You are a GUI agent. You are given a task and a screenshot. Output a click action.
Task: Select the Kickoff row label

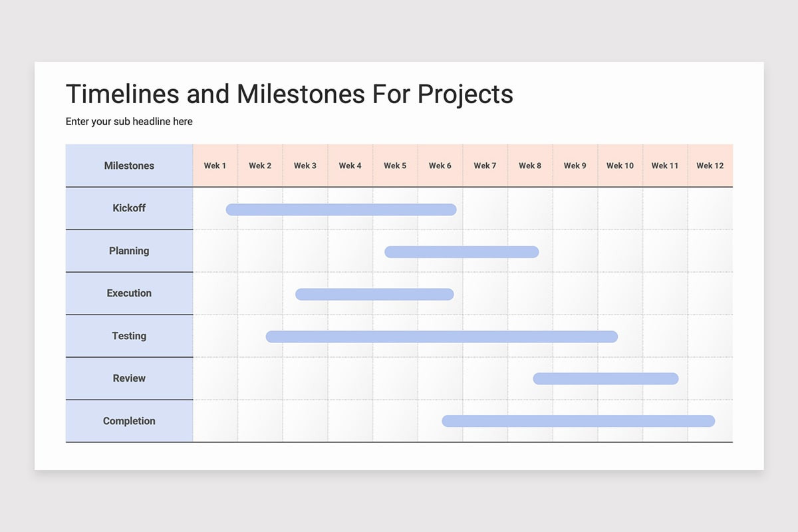[x=129, y=208]
